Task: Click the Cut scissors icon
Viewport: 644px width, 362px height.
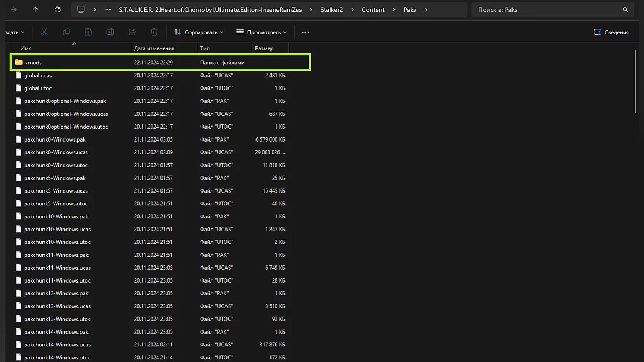Action: coord(44,32)
